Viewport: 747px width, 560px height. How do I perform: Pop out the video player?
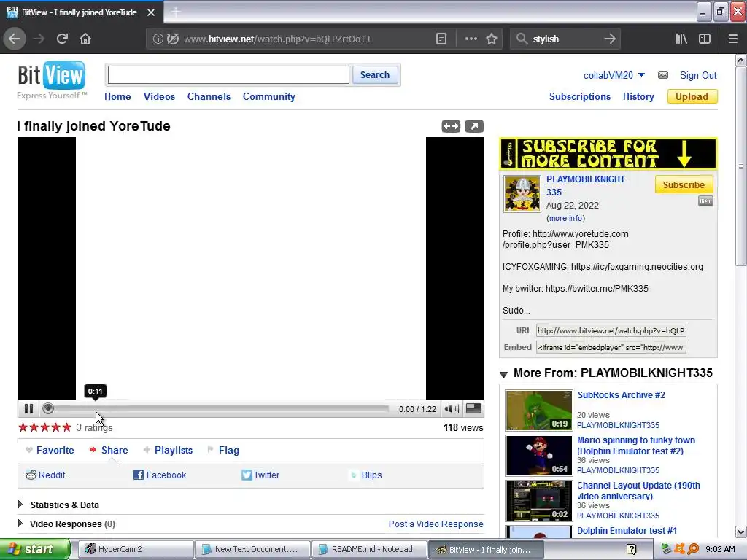474,126
